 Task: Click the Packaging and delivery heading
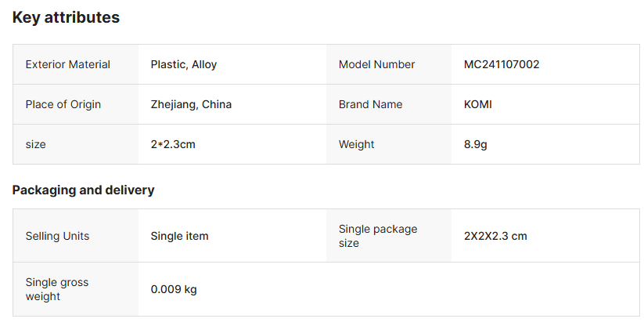pyautogui.click(x=84, y=190)
